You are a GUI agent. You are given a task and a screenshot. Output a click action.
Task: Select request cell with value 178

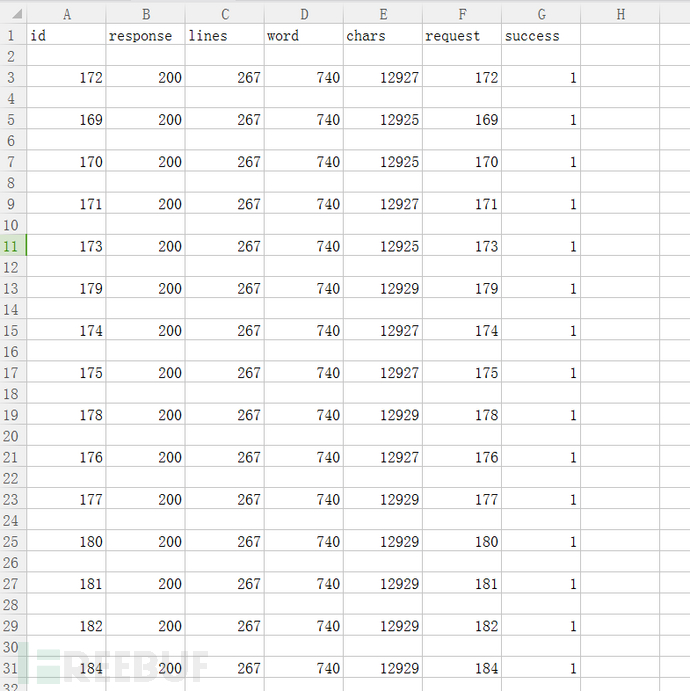462,414
